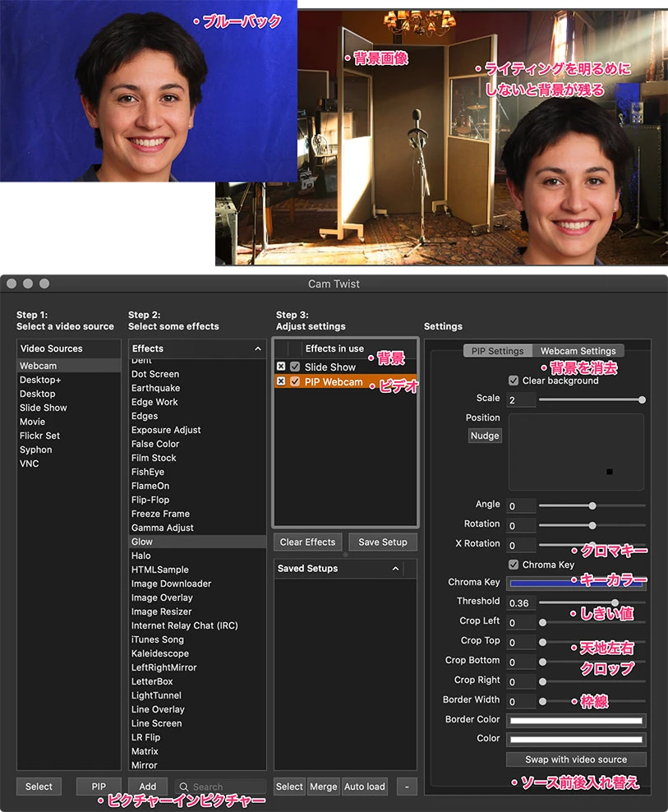Turn off the Chroma Key checkbox

[x=514, y=565]
